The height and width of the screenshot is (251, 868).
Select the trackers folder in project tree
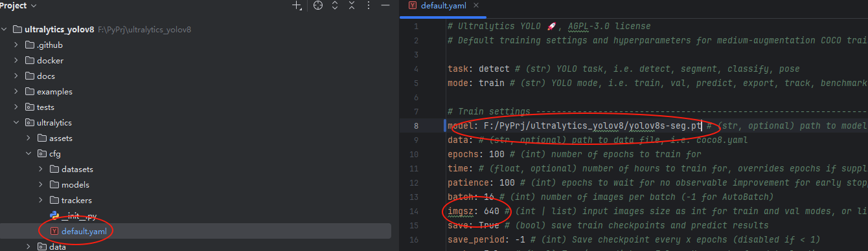(x=76, y=201)
